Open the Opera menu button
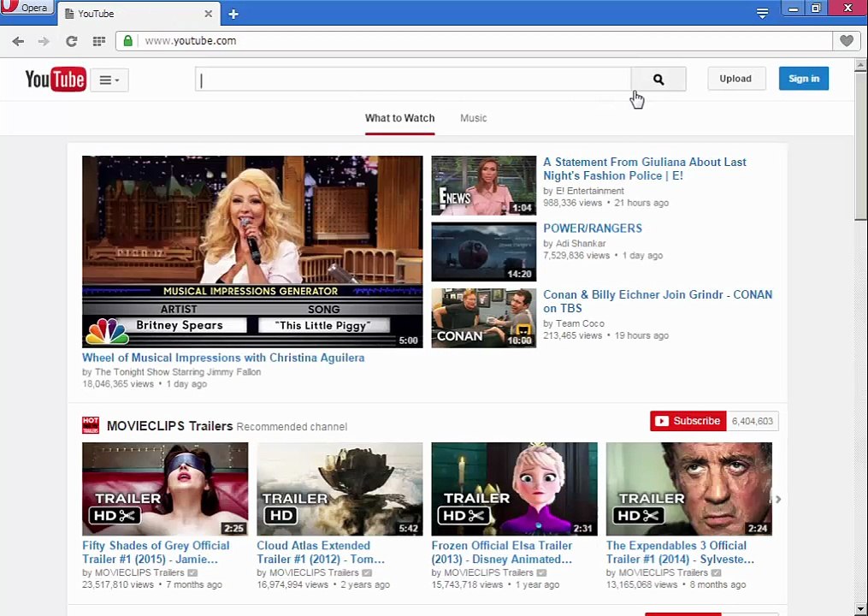Screen dimensions: 868x616 click(27, 7)
